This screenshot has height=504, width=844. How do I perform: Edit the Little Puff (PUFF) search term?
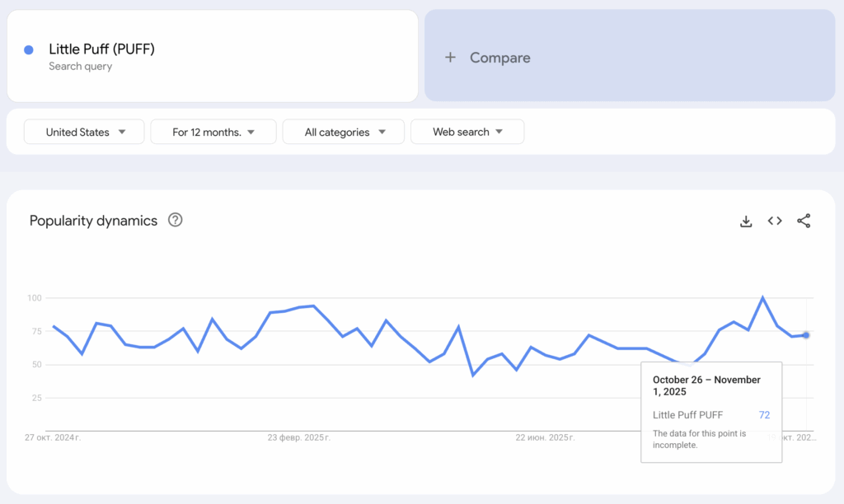(x=101, y=49)
